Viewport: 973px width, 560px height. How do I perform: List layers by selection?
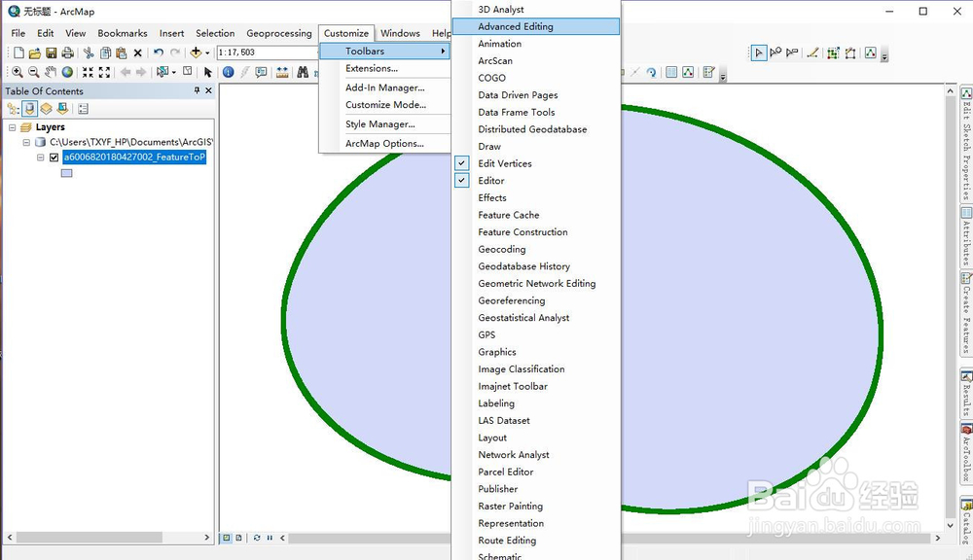[x=62, y=109]
